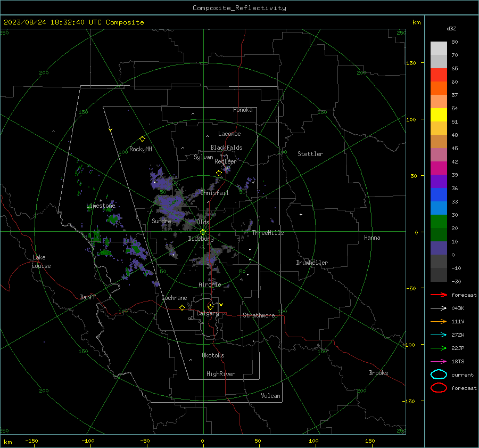479x448 pixels.
Task: Click the Innisfail label
Action: pyautogui.click(x=214, y=193)
